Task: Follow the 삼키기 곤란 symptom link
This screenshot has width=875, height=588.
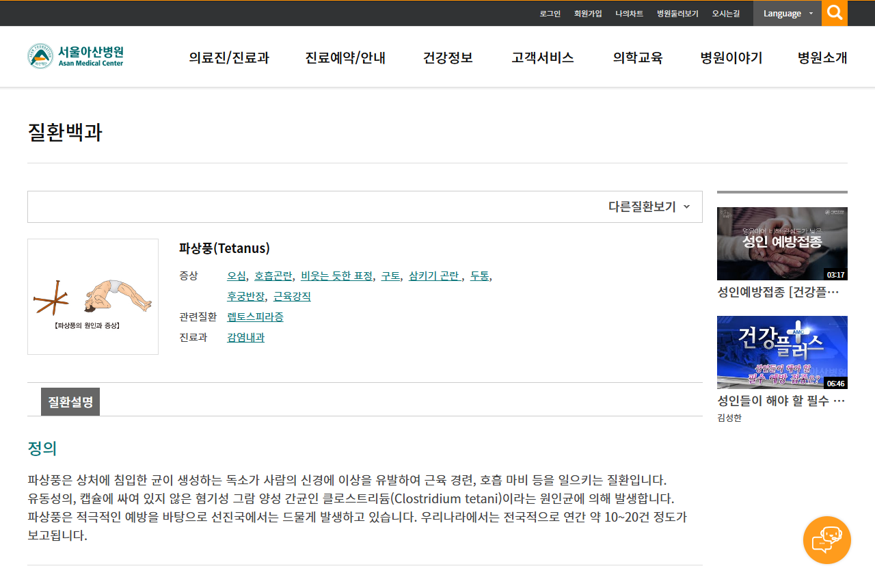Action: (435, 276)
